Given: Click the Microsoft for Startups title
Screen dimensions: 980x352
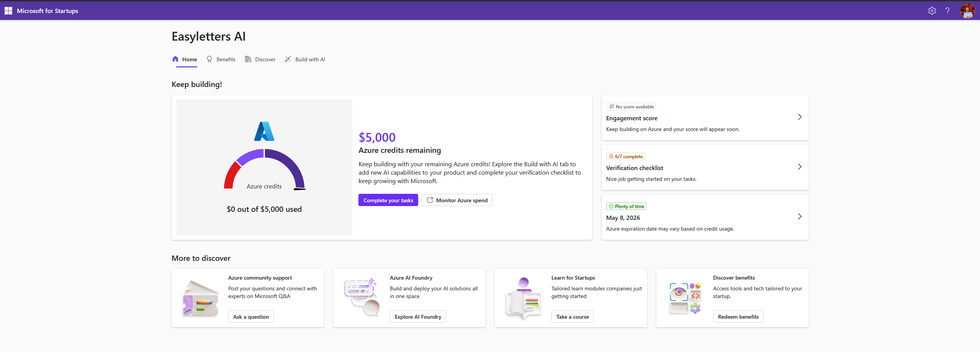Looking at the screenshot, I should pos(47,11).
